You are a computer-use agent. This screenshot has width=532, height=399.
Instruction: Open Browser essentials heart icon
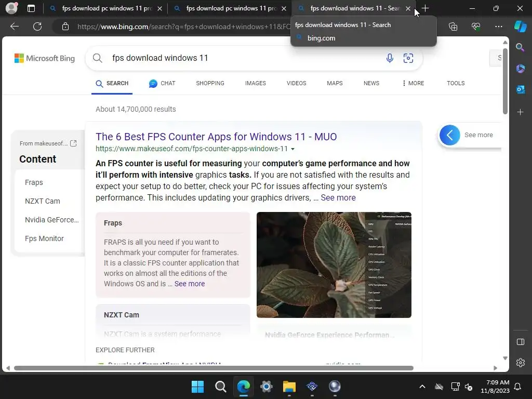pos(476,26)
